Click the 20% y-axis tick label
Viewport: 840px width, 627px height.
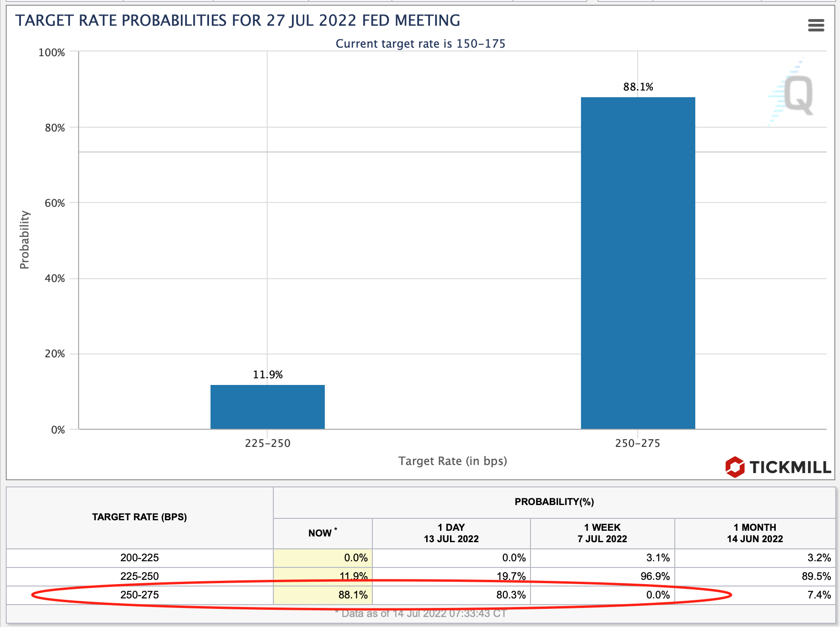tap(55, 354)
